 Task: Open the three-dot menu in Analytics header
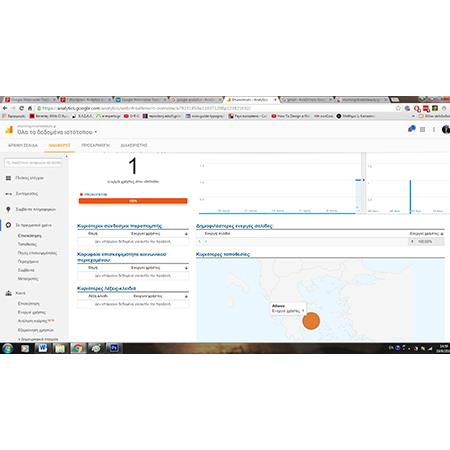tap(434, 129)
